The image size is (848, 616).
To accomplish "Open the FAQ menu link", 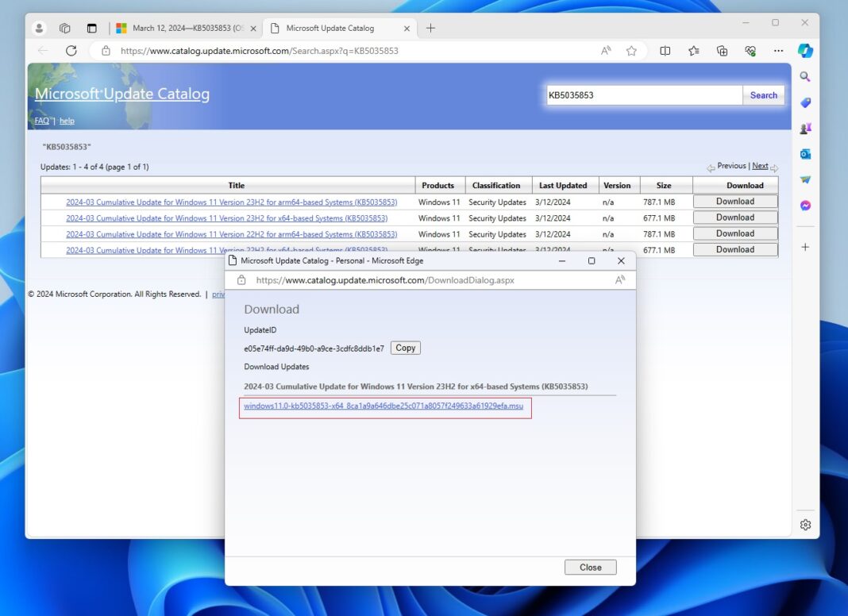I will 41,121.
